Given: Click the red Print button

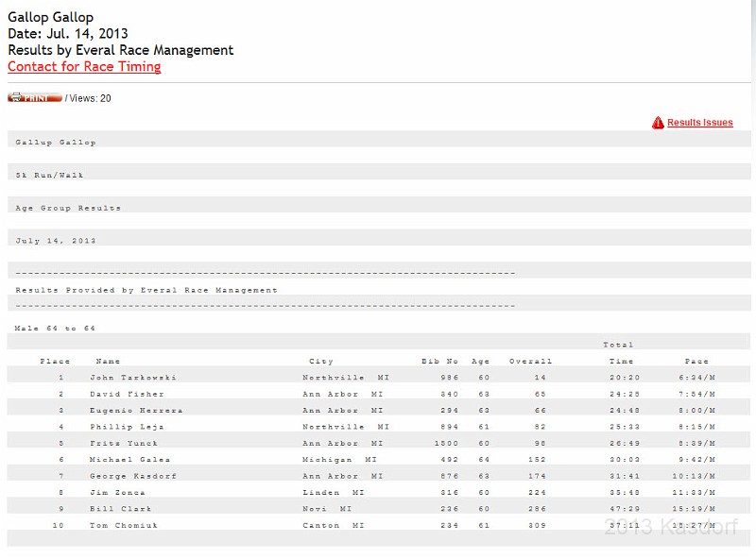Looking at the screenshot, I should [x=35, y=98].
